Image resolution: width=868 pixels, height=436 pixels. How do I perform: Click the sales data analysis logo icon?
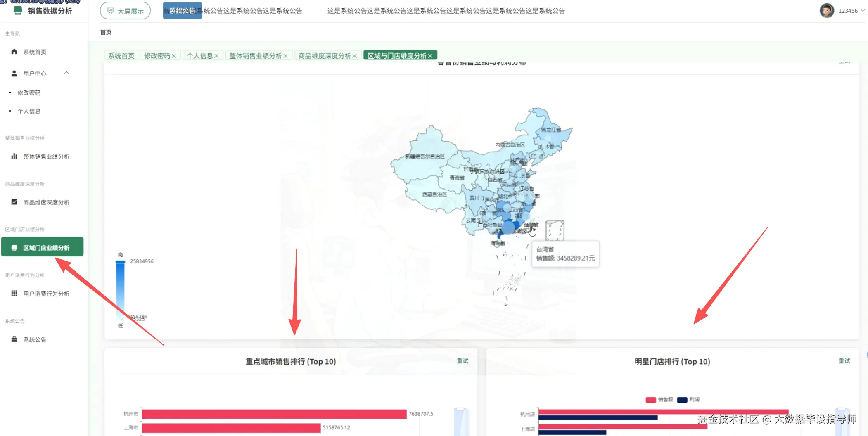pyautogui.click(x=18, y=10)
